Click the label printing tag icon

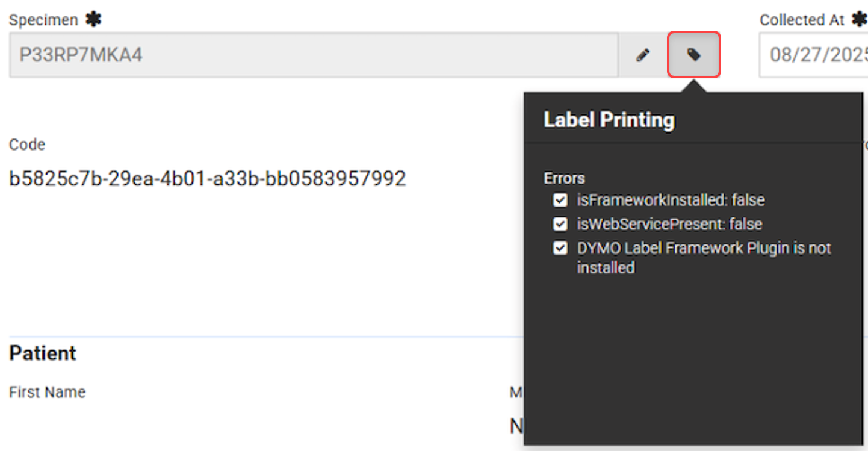[x=694, y=55]
